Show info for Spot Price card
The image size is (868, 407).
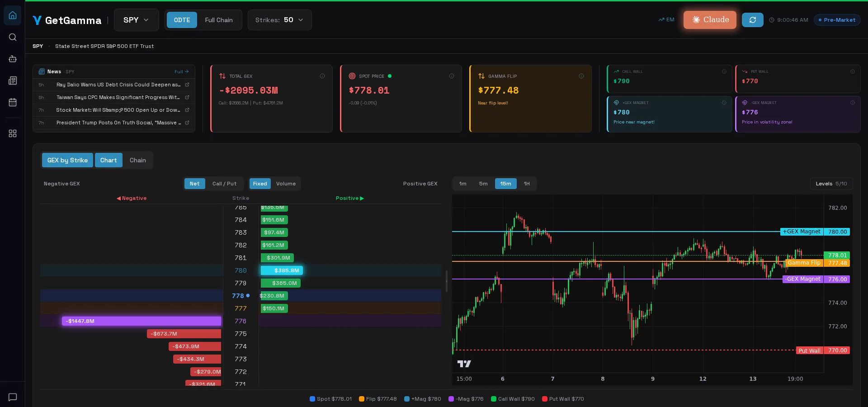pos(452,76)
